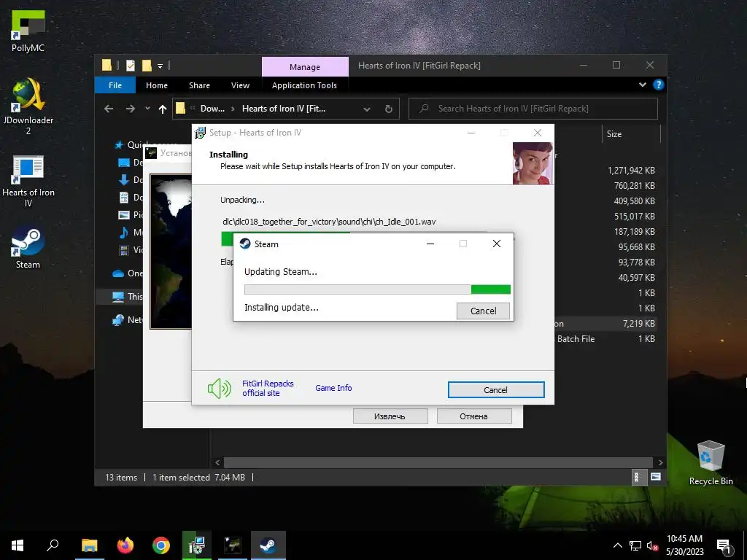Click the Извлечь button

point(390,416)
